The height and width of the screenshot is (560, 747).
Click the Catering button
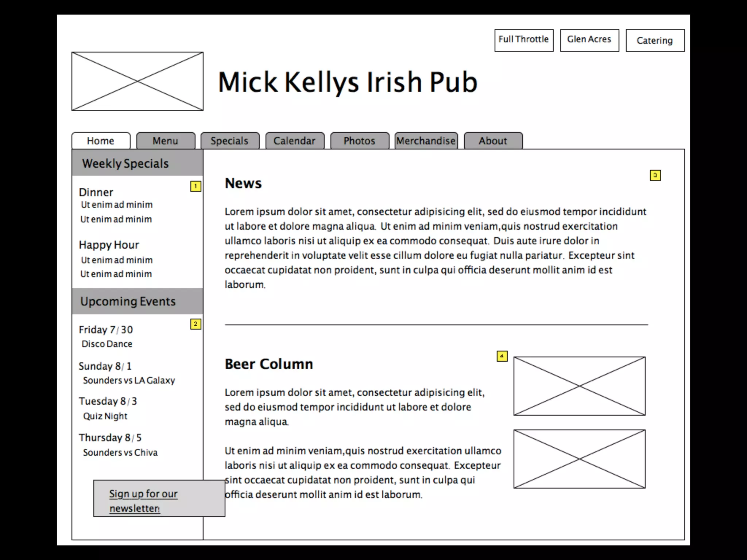pos(655,40)
